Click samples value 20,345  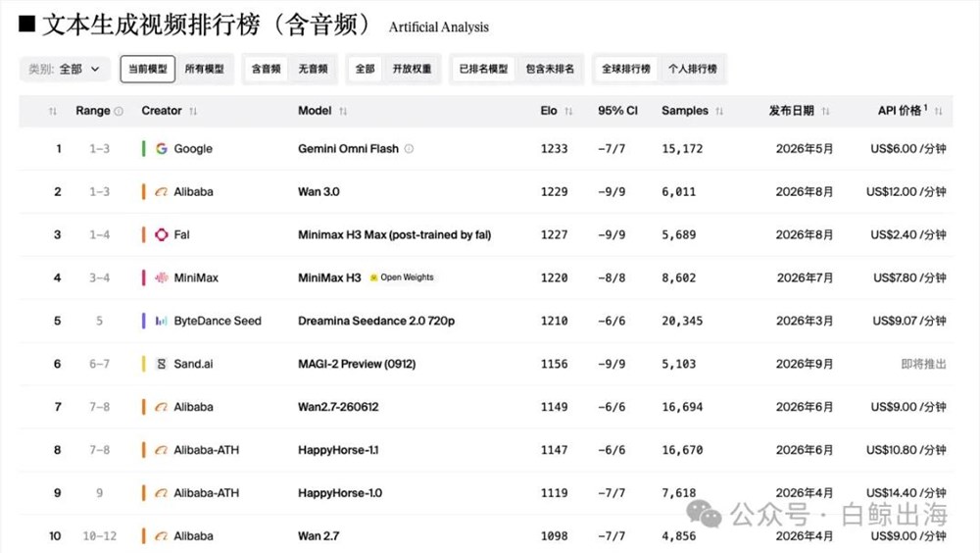click(682, 321)
